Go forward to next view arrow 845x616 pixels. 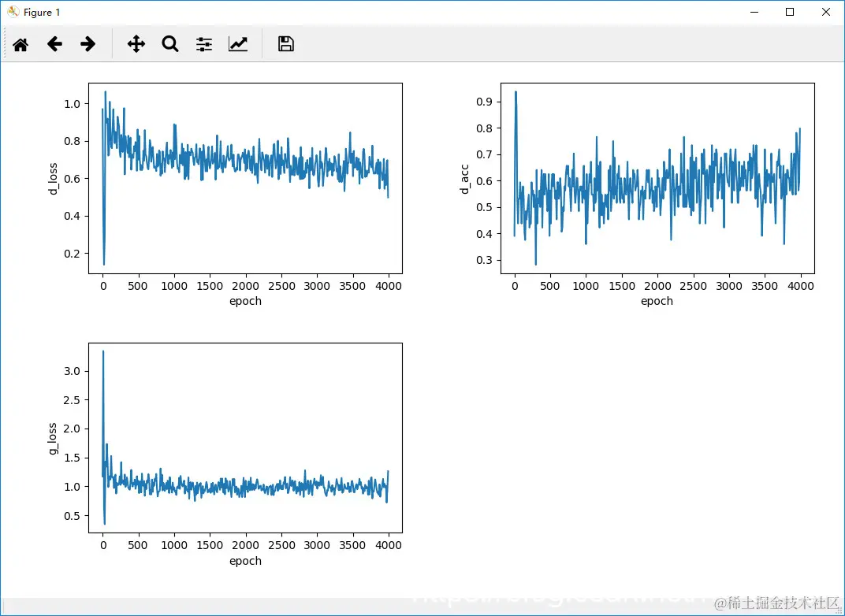coord(87,44)
